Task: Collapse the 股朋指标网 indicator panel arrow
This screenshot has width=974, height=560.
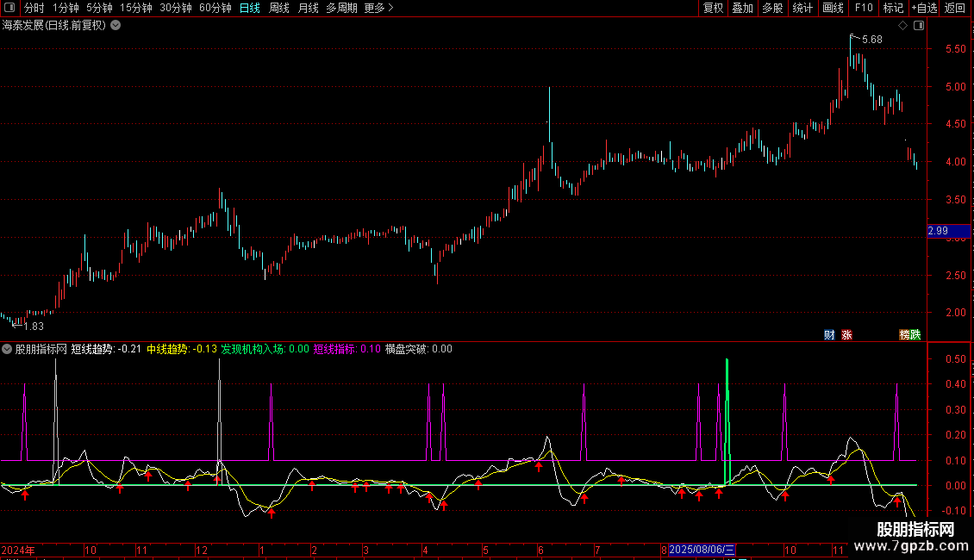Action: click(x=7, y=350)
